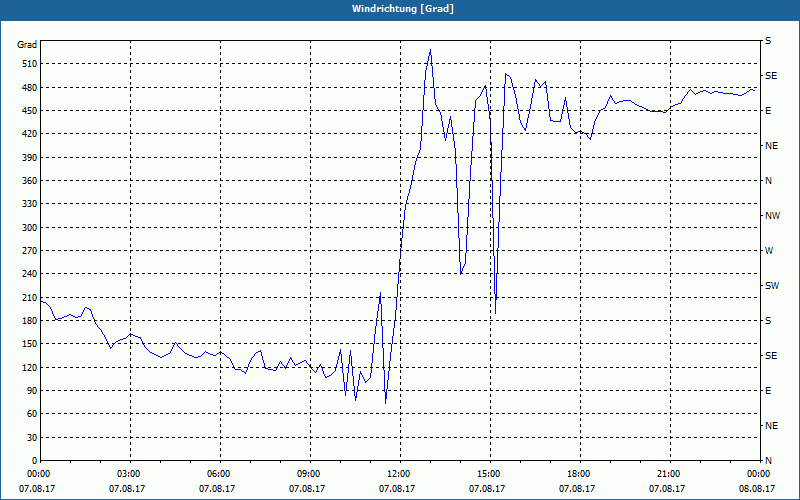
Task: Click the 21:00 time axis label
Action: [x=670, y=474]
